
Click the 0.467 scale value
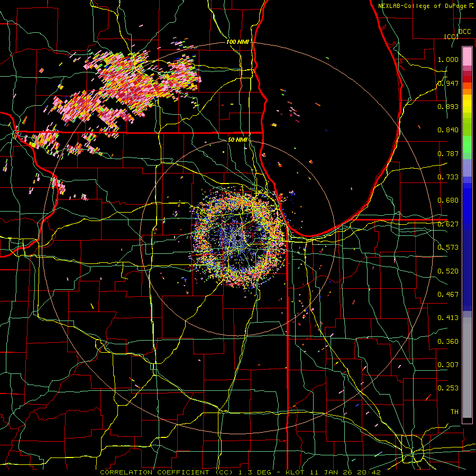pos(448,295)
